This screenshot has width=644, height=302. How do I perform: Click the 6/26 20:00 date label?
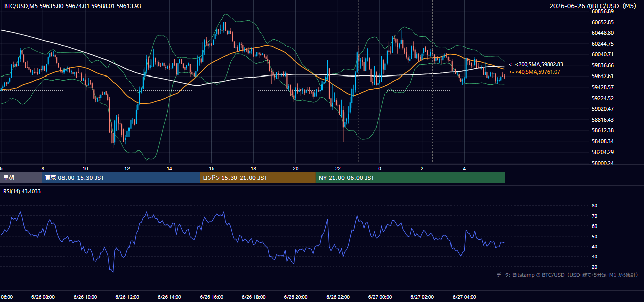point(296,297)
